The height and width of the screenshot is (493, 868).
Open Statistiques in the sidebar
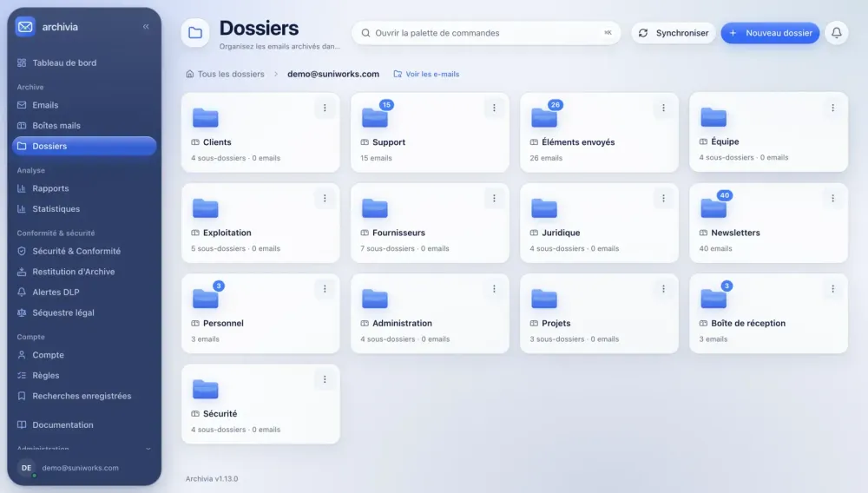pos(84,208)
